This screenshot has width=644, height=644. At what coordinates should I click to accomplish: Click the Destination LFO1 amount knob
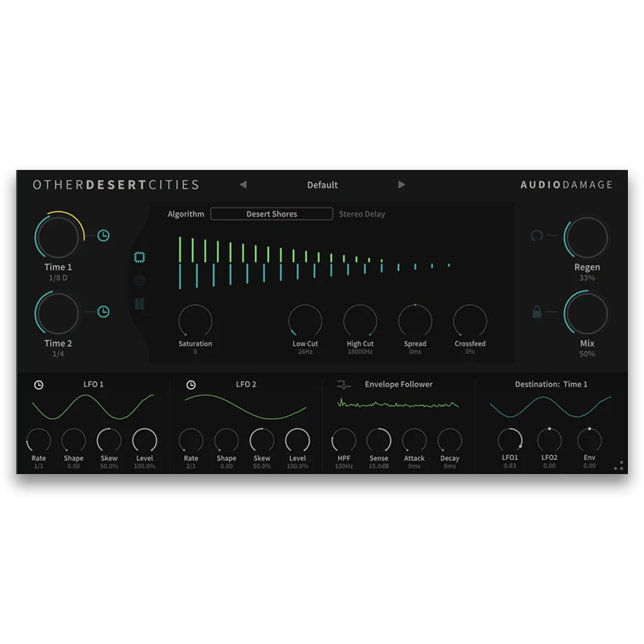pyautogui.click(x=510, y=440)
